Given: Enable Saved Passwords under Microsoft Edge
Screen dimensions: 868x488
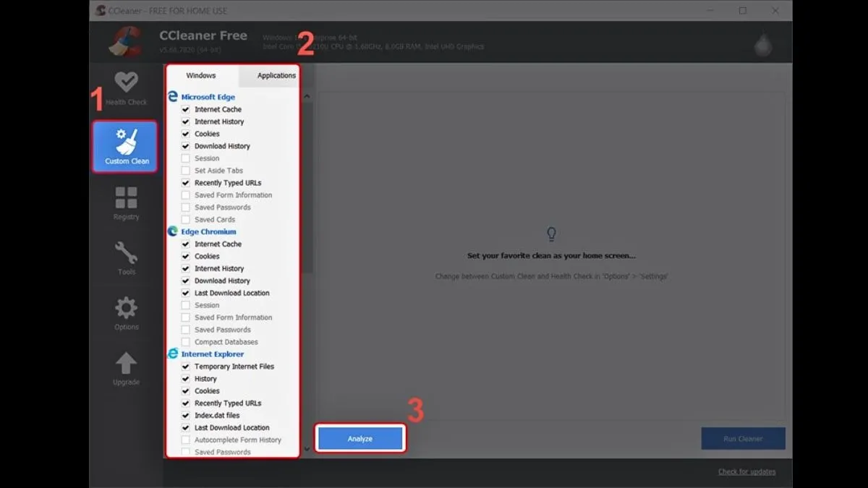Looking at the screenshot, I should (x=186, y=207).
